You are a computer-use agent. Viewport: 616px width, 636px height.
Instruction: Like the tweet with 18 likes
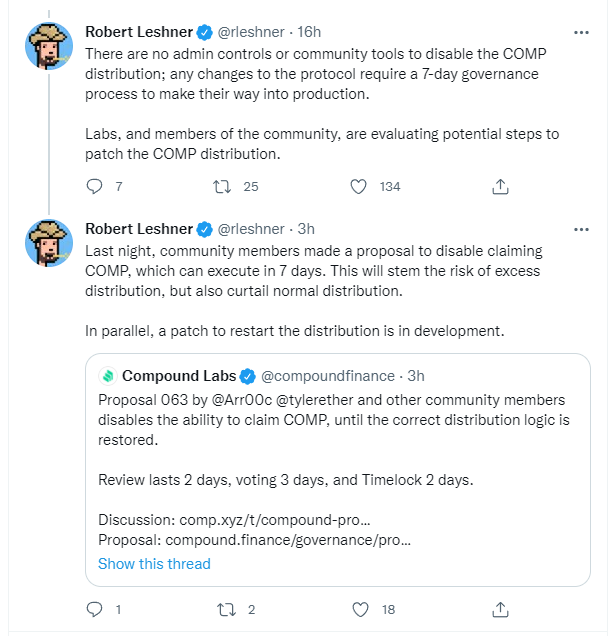pyautogui.click(x=359, y=609)
